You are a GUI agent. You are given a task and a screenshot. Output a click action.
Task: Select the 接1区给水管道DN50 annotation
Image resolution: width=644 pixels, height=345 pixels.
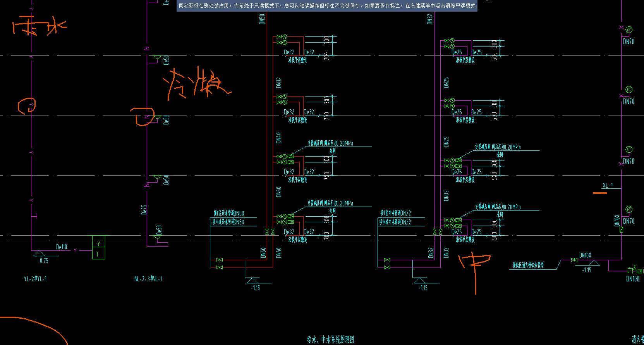(229, 213)
